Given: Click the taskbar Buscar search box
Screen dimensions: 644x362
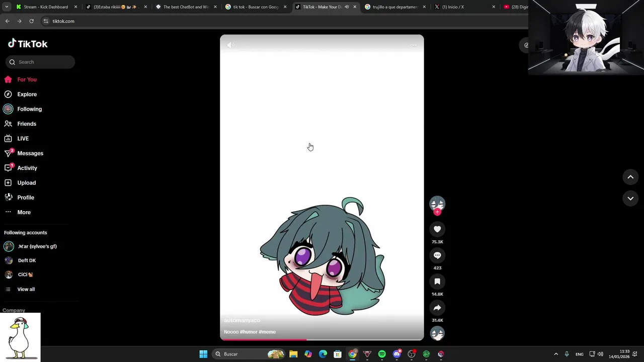Looking at the screenshot, I should pos(249,354).
